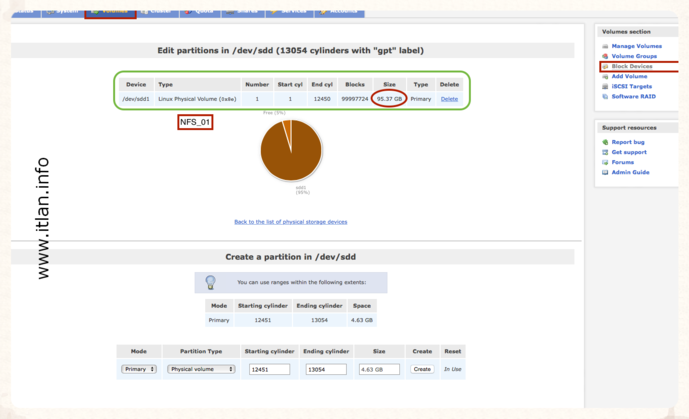Go back to list of physical storage devices

click(290, 221)
